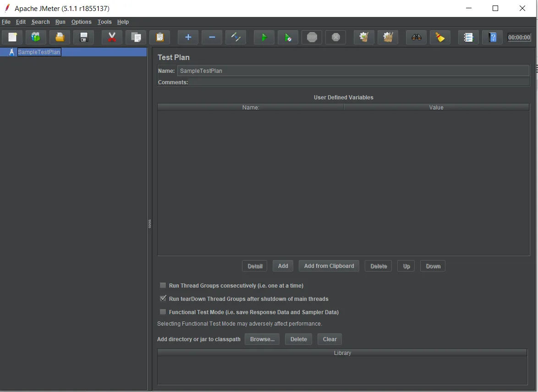Click the Clear broom icon
The height and width of the screenshot is (392, 538).
coord(364,38)
